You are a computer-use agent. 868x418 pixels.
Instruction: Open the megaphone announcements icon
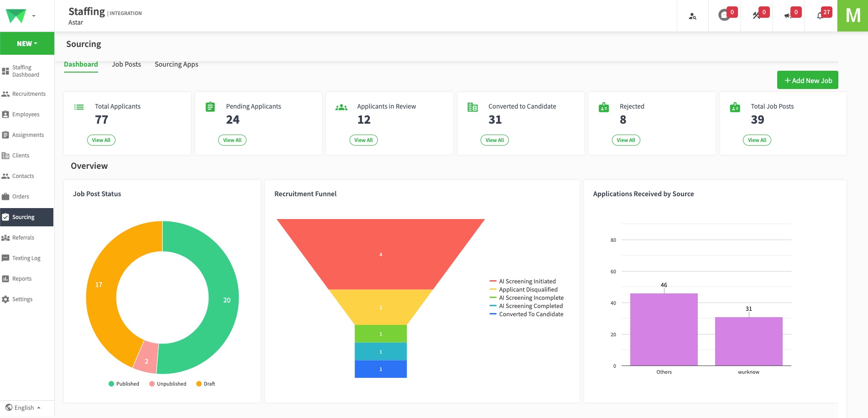pyautogui.click(x=788, y=16)
